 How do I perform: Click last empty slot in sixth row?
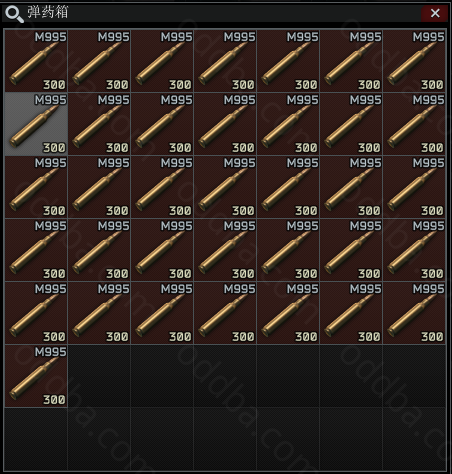click(x=414, y=376)
